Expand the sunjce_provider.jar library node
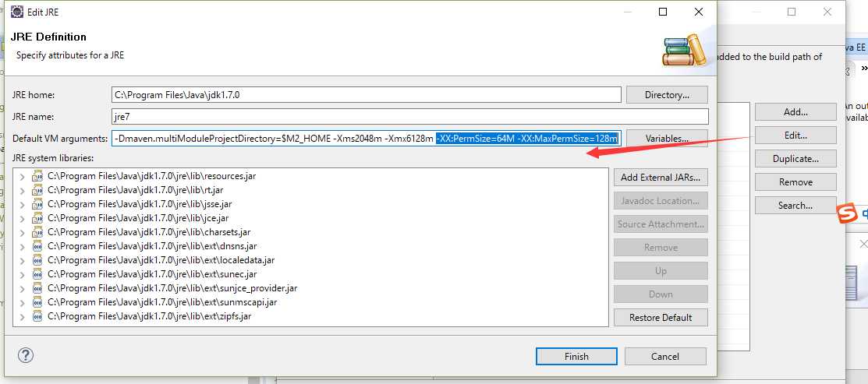This screenshot has width=868, height=384. (x=22, y=288)
